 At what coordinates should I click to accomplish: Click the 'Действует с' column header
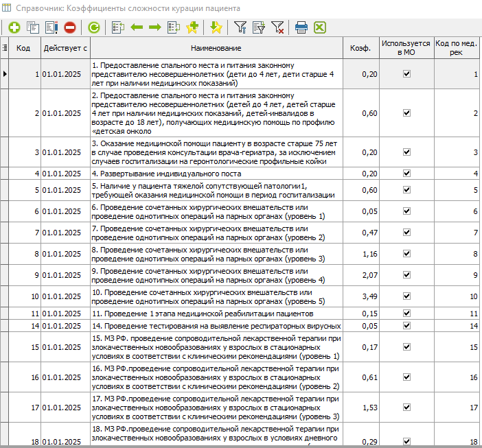65,47
